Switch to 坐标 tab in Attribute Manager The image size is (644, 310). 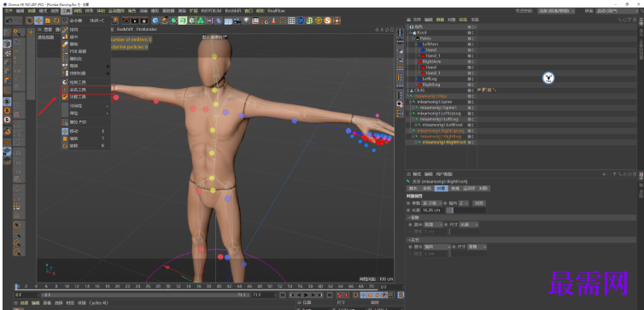[x=428, y=189]
